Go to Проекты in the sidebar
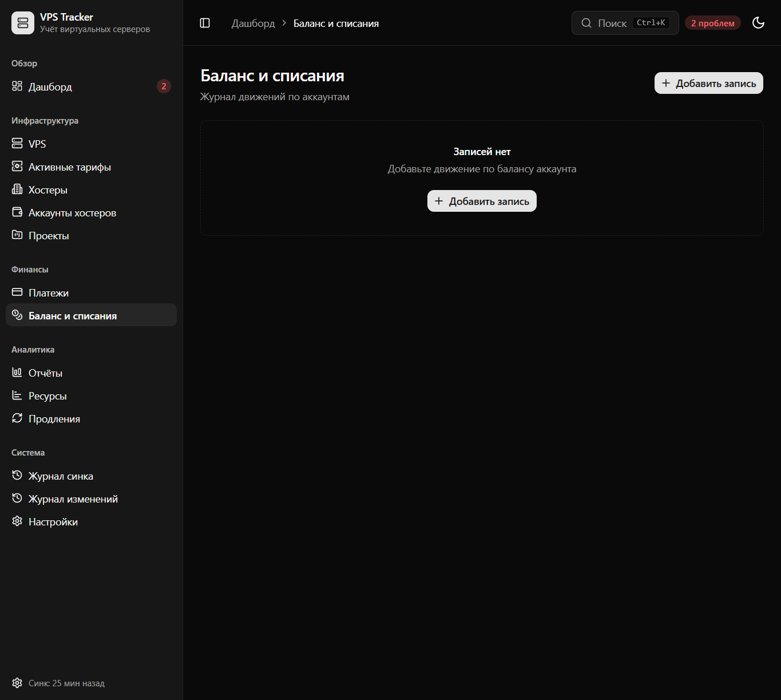781x700 pixels. coord(91,235)
